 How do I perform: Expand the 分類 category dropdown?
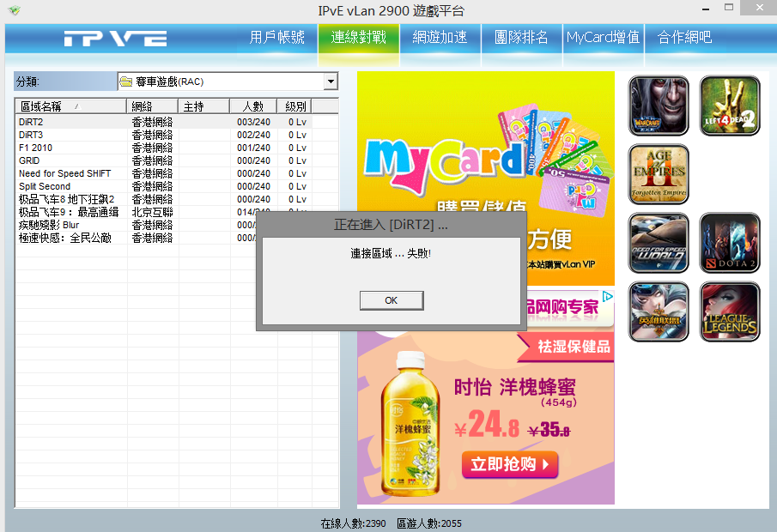[x=331, y=82]
